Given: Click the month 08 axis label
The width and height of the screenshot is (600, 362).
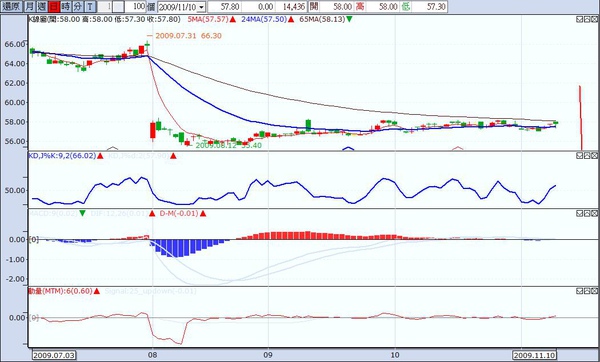Looking at the screenshot, I should tap(152, 355).
